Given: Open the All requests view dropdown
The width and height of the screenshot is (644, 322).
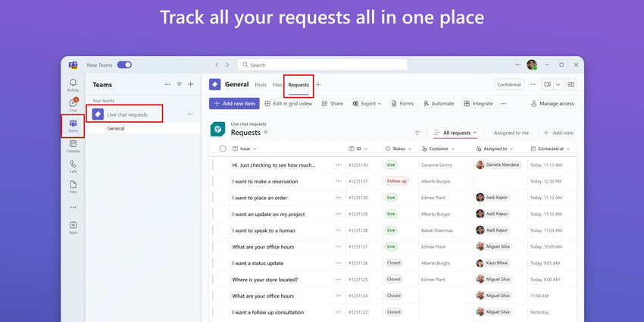Looking at the screenshot, I should pos(455,133).
